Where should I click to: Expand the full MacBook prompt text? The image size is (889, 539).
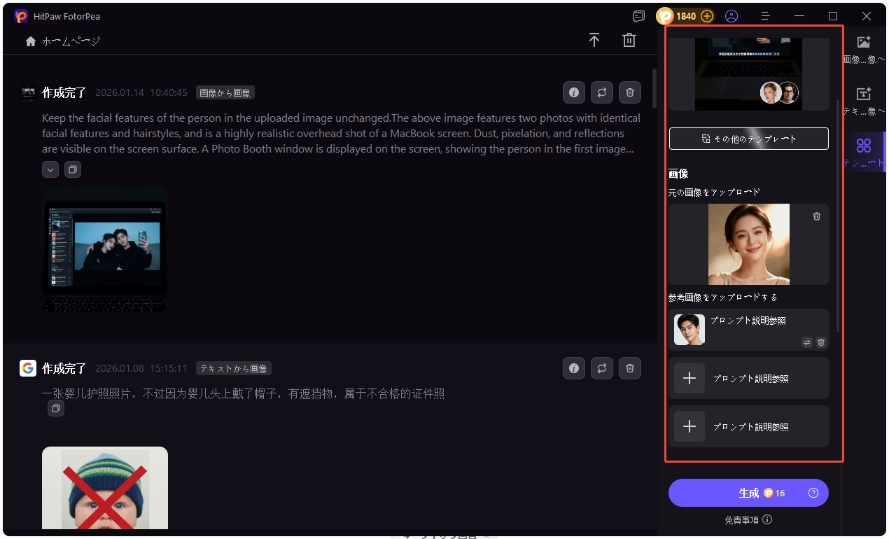coord(50,169)
